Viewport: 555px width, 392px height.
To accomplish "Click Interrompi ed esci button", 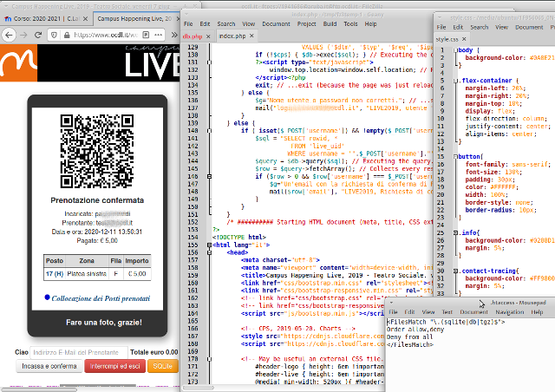I will point(114,366).
